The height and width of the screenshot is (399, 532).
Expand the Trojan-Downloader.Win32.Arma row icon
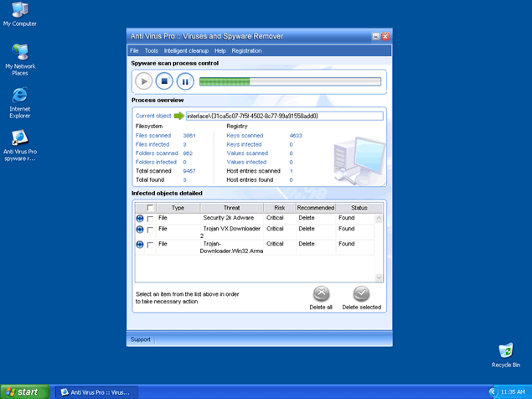(138, 245)
